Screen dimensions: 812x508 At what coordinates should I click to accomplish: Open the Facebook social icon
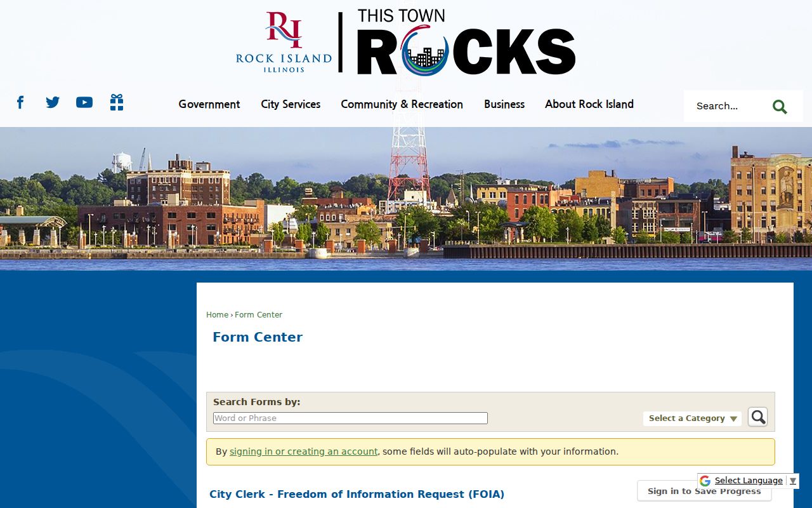point(20,102)
